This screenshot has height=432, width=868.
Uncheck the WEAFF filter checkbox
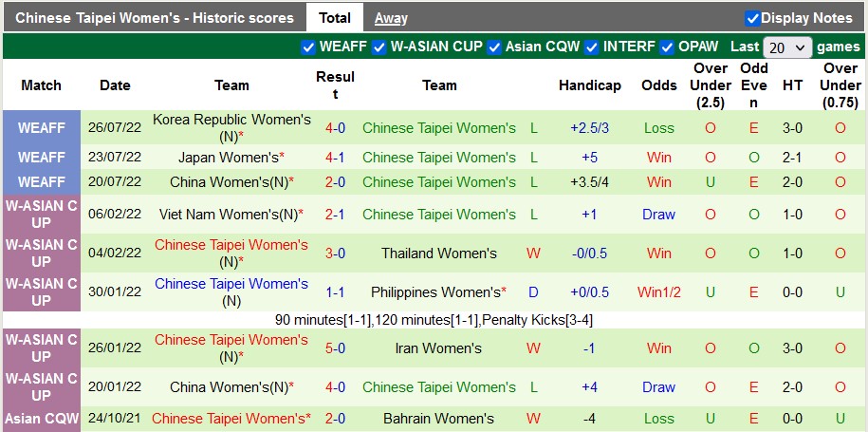point(308,47)
